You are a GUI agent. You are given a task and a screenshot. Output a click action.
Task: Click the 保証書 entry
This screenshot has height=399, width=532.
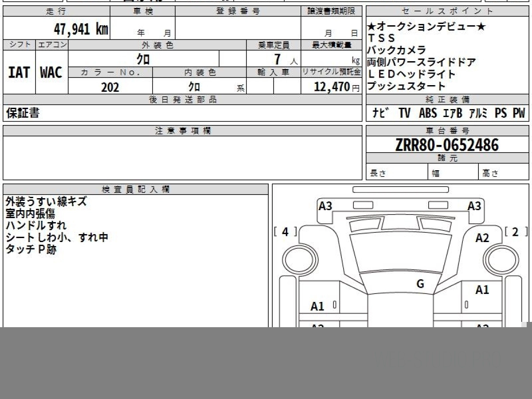[23, 113]
